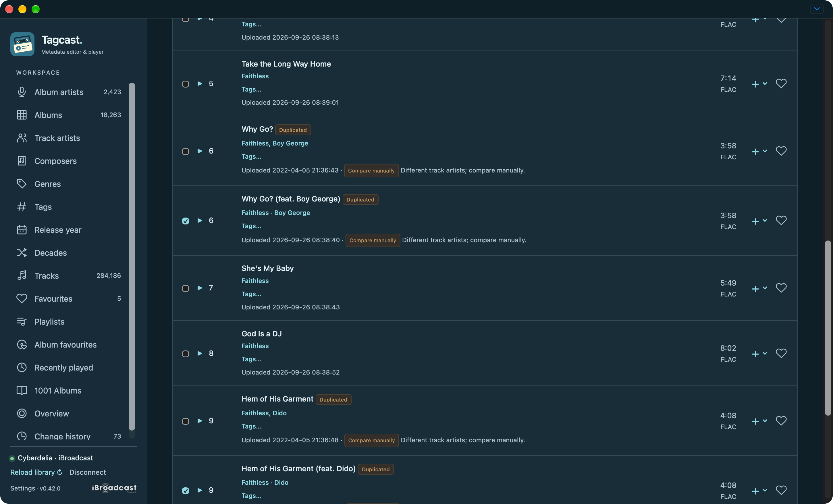
Task: Click the Tagcast app logo
Action: [22, 44]
